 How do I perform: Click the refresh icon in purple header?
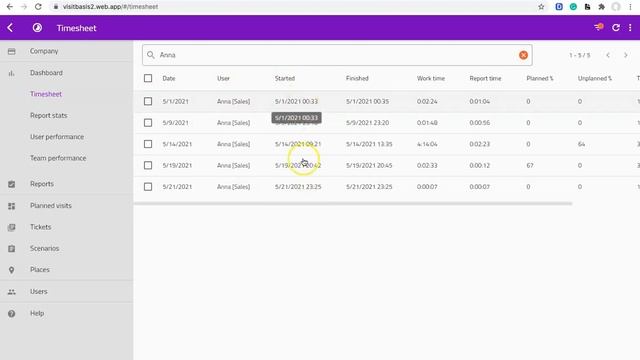coord(616,28)
